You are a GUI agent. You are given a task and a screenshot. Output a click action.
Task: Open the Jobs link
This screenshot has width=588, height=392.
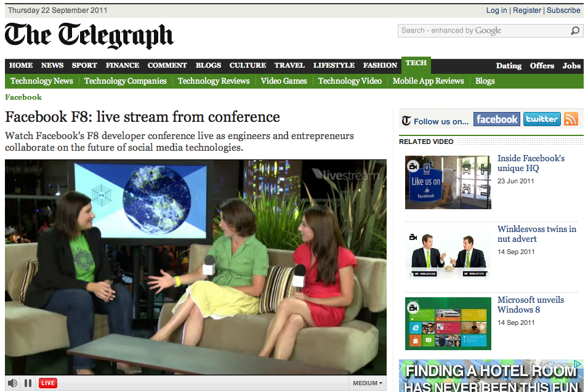pyautogui.click(x=571, y=66)
